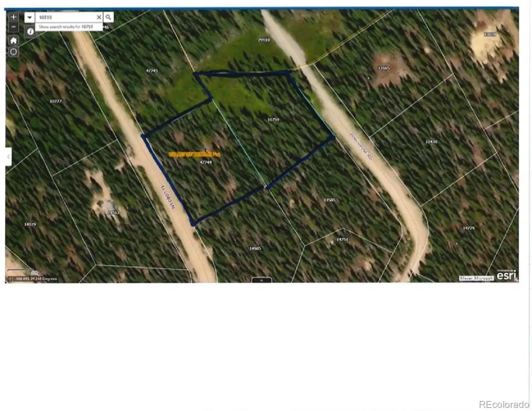
Task: Zoom in with the plus button
Action: (x=13, y=17)
